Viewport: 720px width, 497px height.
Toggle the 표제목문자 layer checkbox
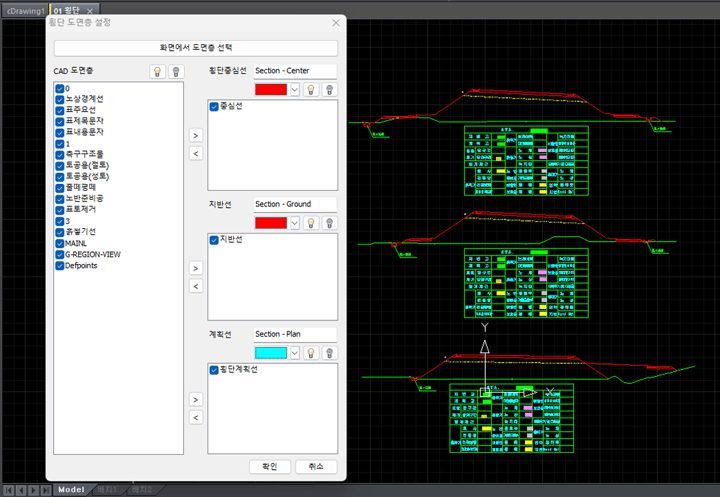pos(60,122)
